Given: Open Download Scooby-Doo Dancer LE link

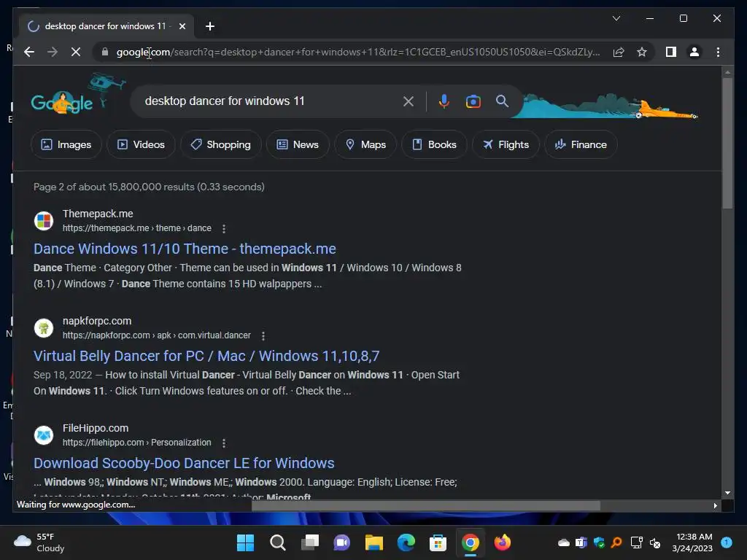Looking at the screenshot, I should click(184, 463).
